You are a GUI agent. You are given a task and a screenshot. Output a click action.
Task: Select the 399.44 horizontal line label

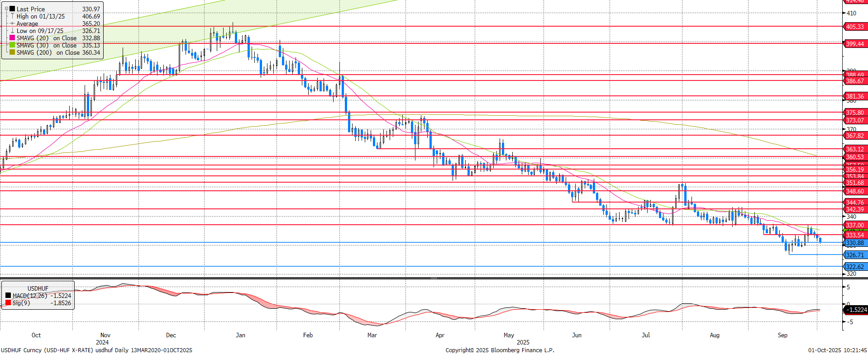[855, 44]
